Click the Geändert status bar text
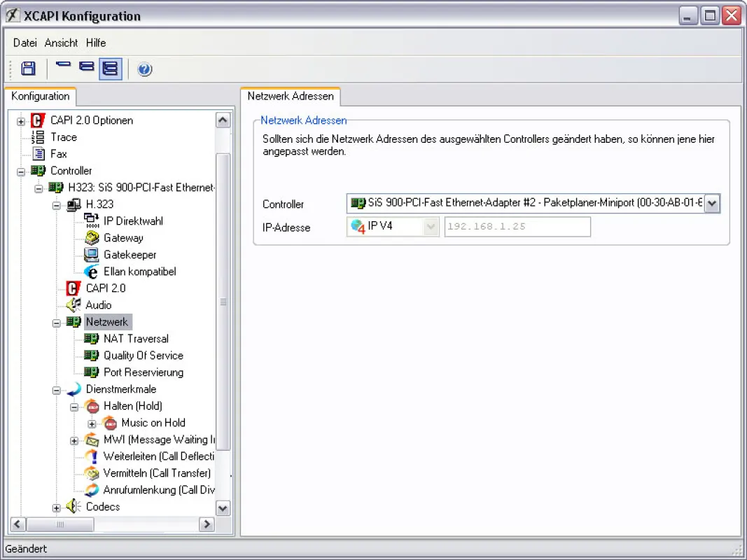The width and height of the screenshot is (747, 560). tap(26, 549)
